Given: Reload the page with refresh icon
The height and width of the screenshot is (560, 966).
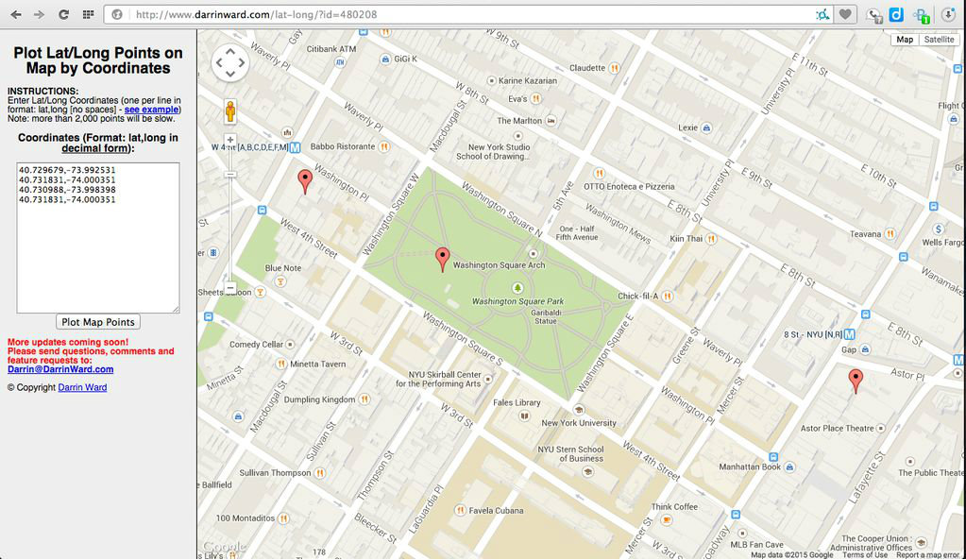Looking at the screenshot, I should (x=63, y=14).
